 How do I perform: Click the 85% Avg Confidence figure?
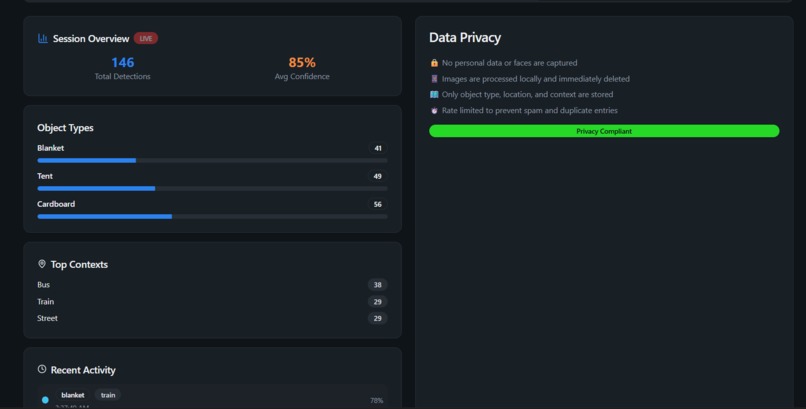[302, 63]
